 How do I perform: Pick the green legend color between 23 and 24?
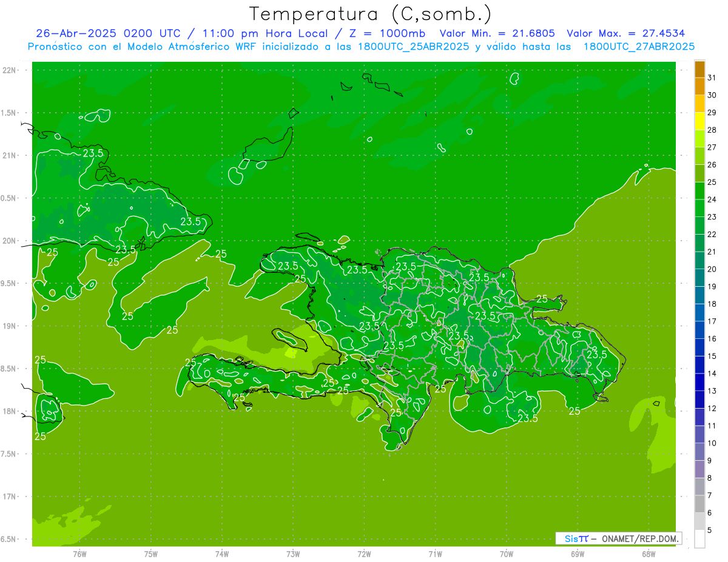(699, 209)
